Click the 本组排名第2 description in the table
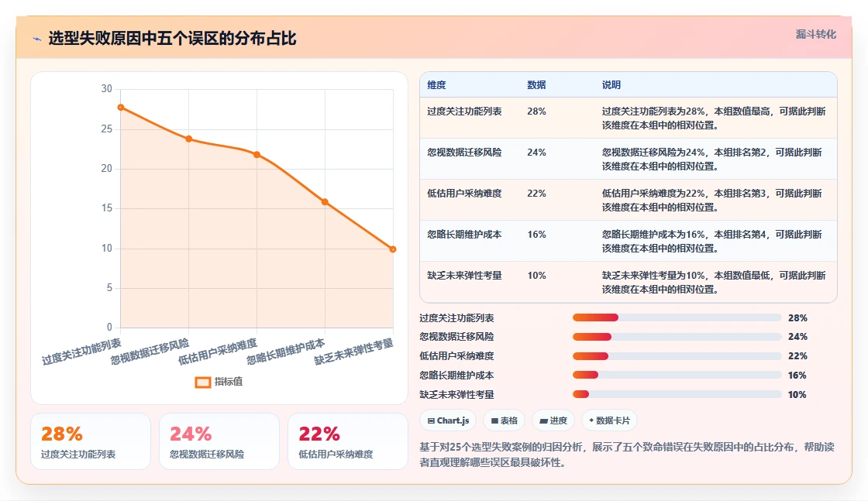The width and height of the screenshot is (868, 501). [x=712, y=160]
